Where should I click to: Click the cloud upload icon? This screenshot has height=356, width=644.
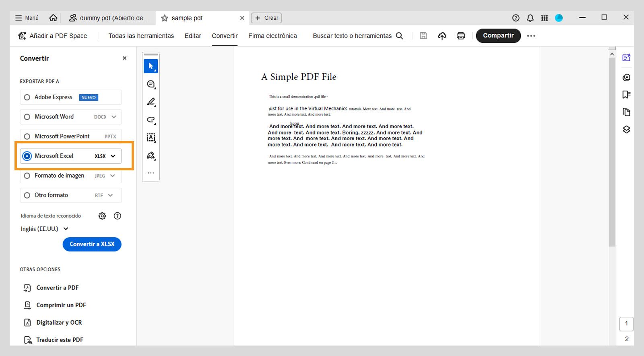[x=442, y=36]
